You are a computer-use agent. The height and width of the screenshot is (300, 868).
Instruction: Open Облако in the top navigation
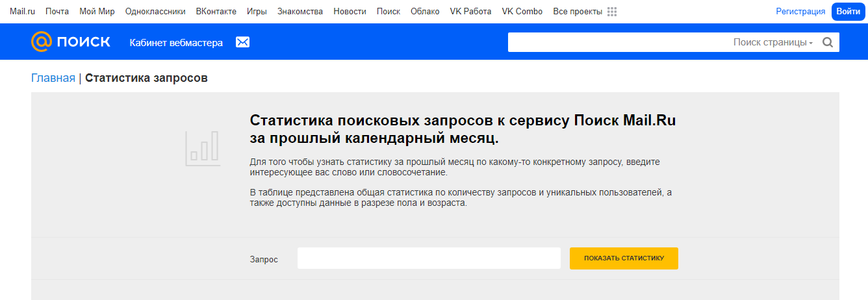pos(425,12)
